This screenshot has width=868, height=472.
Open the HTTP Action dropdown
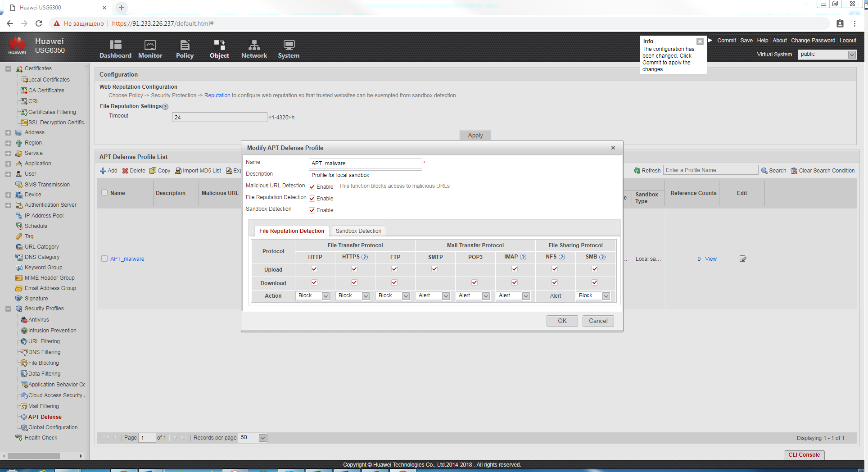click(x=313, y=296)
